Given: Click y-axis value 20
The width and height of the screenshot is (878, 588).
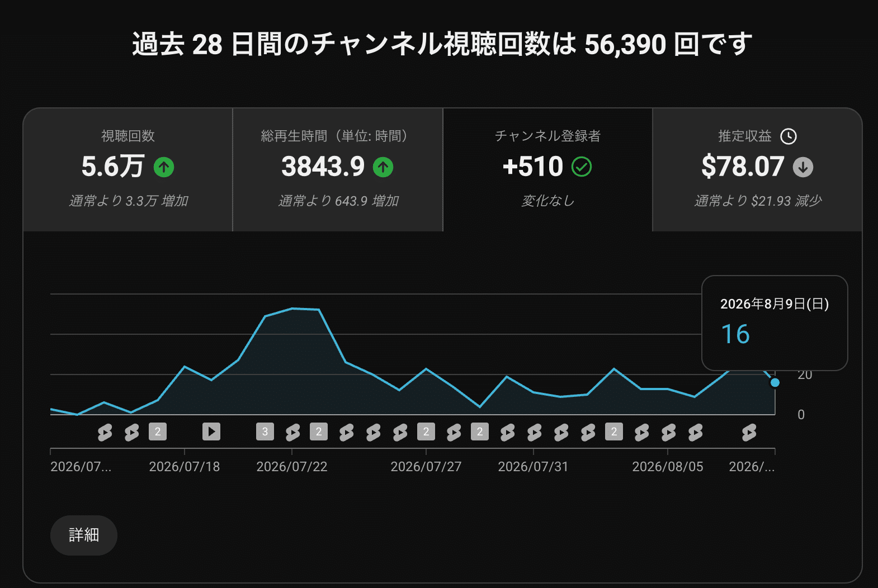Looking at the screenshot, I should (x=805, y=375).
